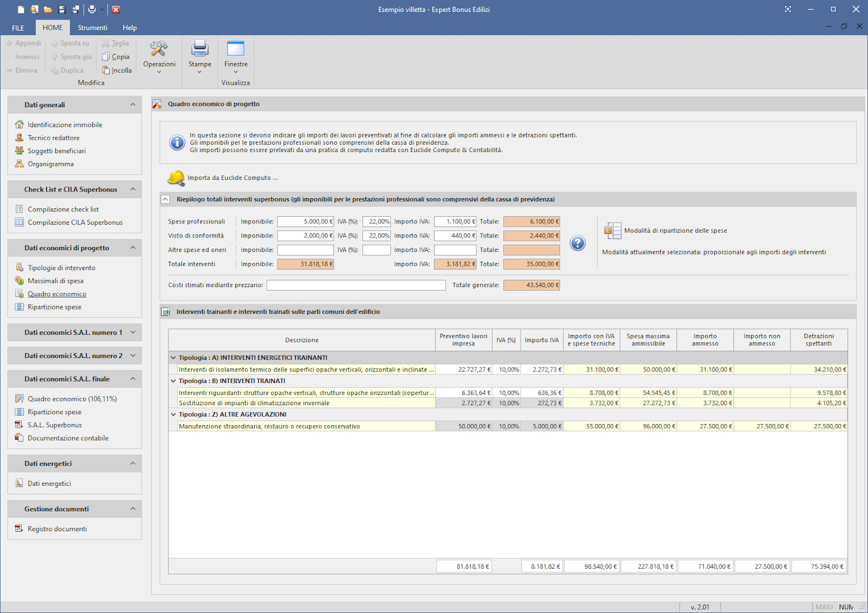Click the yellow helmet Importa icon

(x=176, y=177)
